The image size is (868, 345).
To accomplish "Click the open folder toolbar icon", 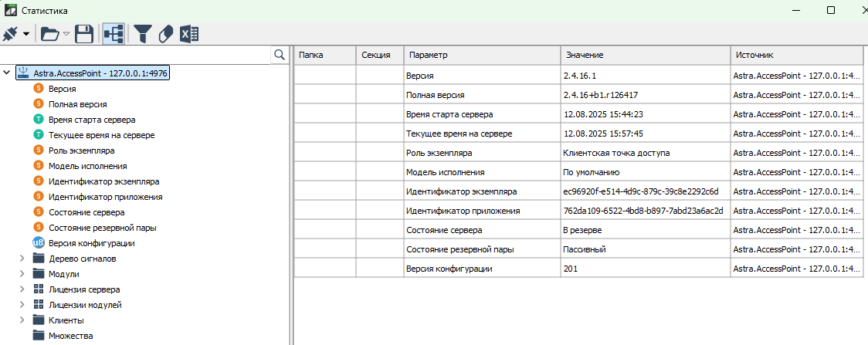I will (50, 33).
